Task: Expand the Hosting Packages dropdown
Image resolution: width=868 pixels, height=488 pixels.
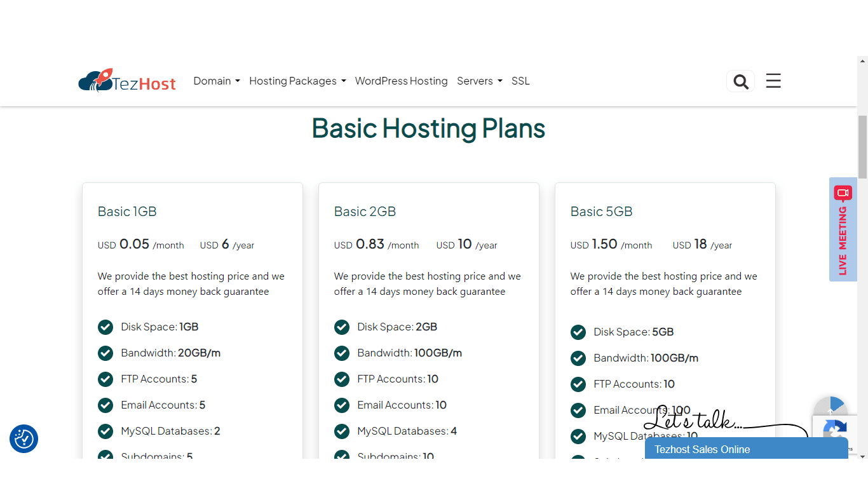Action: point(297,81)
